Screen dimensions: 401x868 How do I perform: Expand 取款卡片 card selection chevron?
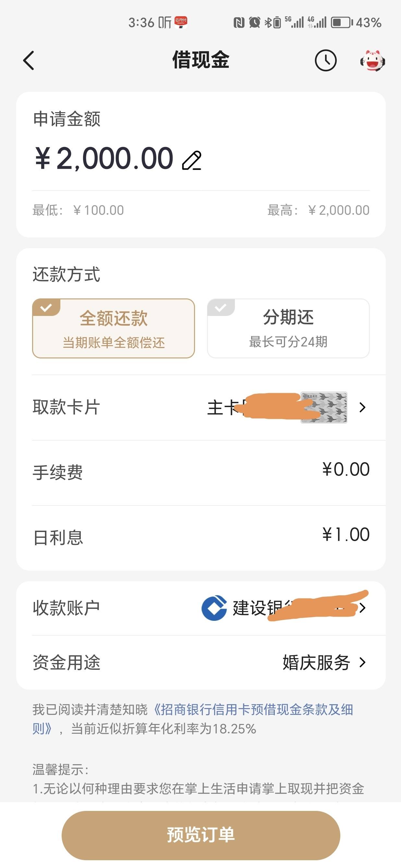tap(363, 407)
